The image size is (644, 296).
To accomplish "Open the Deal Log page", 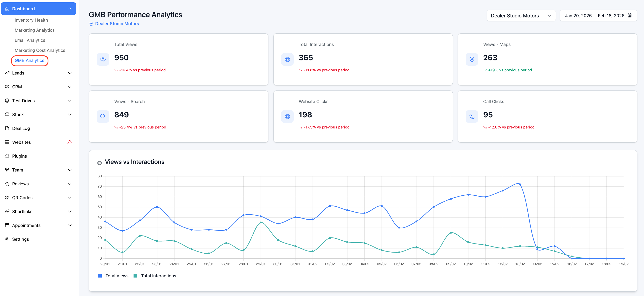I will [21, 128].
